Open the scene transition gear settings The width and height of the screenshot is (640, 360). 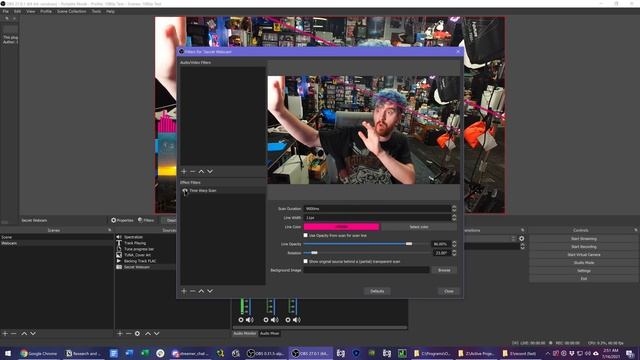[521, 238]
